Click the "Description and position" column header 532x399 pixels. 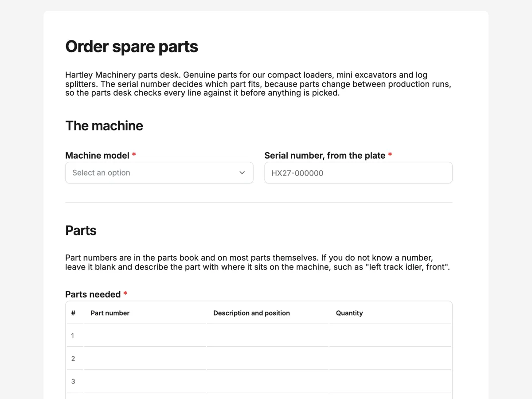pyautogui.click(x=251, y=313)
